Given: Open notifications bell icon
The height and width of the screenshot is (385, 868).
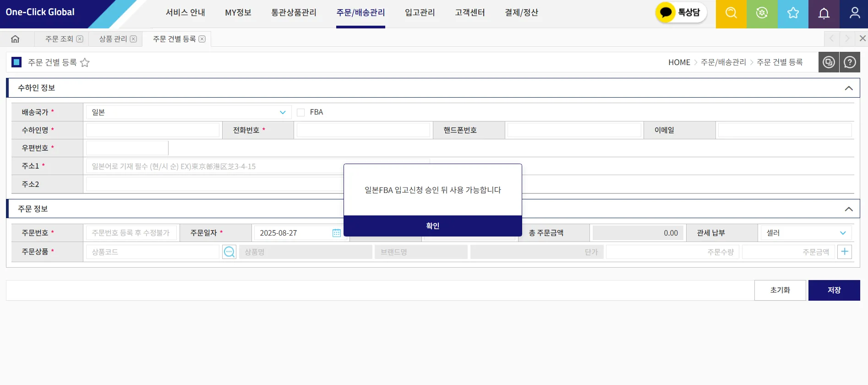Looking at the screenshot, I should click(824, 14).
